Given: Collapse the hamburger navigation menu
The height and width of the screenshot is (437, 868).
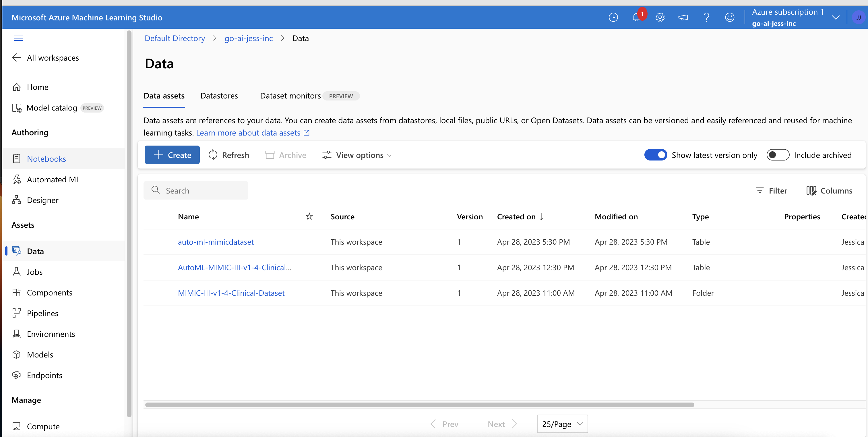Looking at the screenshot, I should [18, 38].
